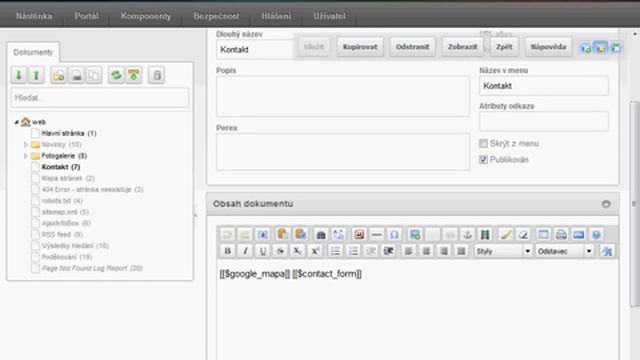This screenshot has height=360, width=640.
Task: Select the Dokumenty tab
Action: click(x=33, y=52)
